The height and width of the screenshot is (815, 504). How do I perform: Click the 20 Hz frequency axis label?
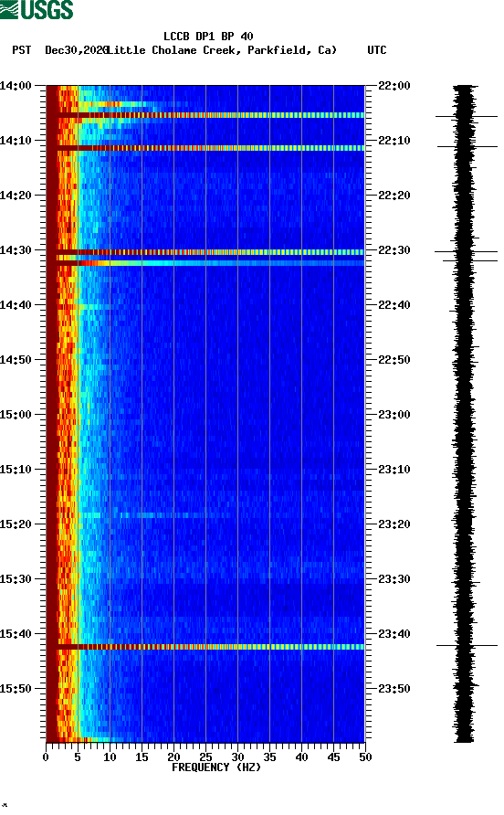[173, 757]
